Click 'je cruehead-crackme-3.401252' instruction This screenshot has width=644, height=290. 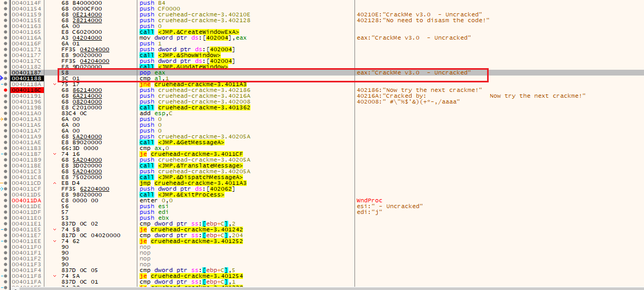(x=191, y=241)
